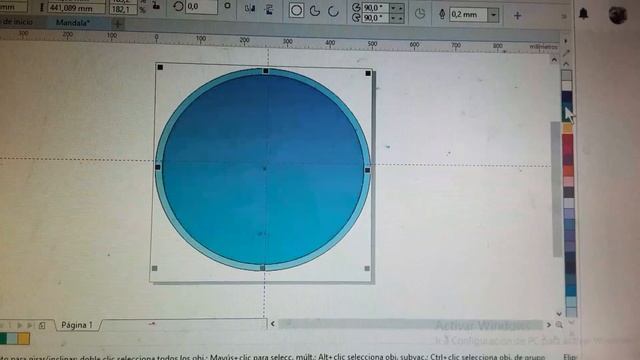Click the height field 441,089 mm
The width and height of the screenshot is (640, 360).
tap(77, 8)
